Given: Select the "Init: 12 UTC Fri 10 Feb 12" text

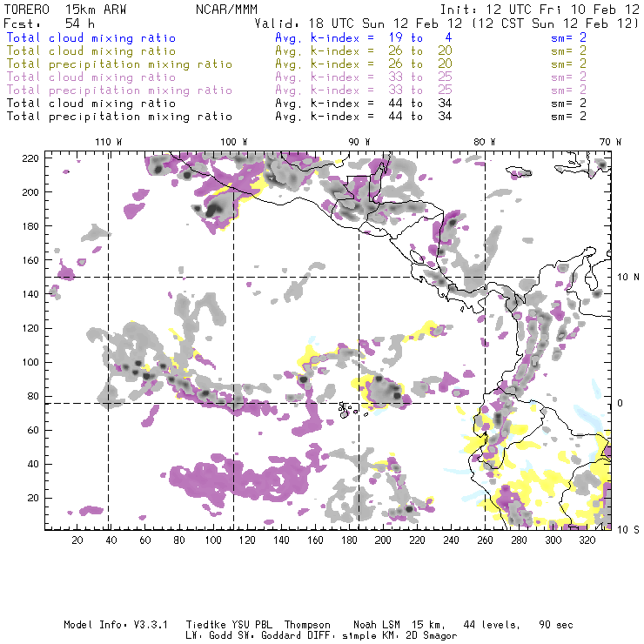Looking at the screenshot, I should [x=540, y=10].
